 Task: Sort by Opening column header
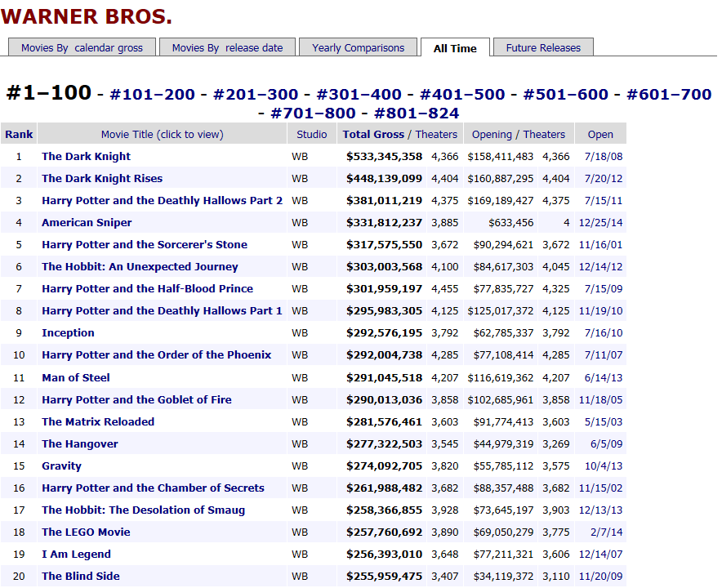pyautogui.click(x=492, y=134)
